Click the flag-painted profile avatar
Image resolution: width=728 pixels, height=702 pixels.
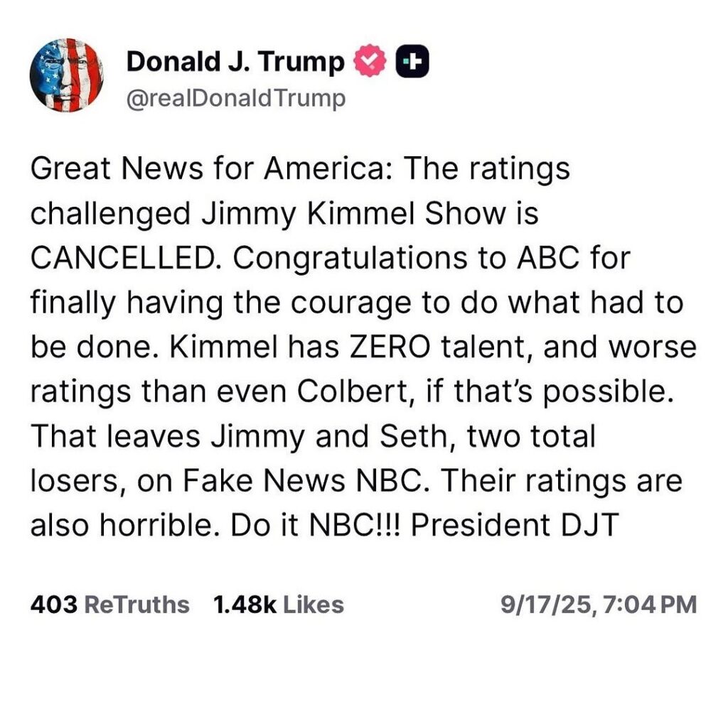coord(67,75)
